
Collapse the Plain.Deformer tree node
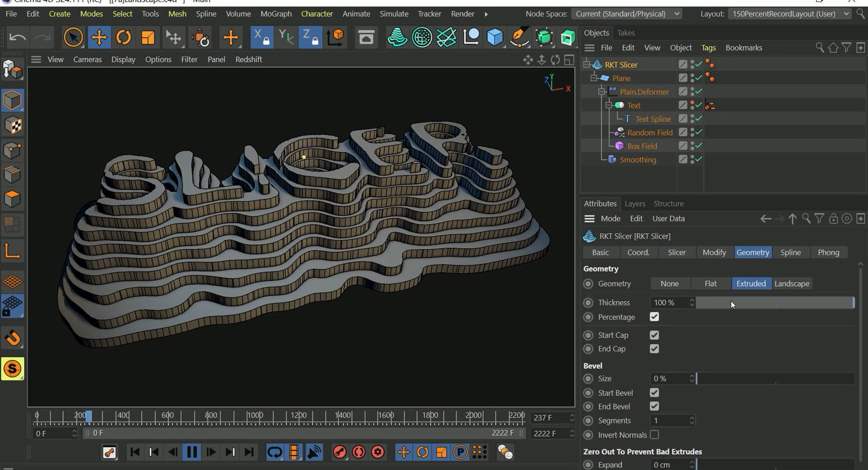tap(602, 92)
